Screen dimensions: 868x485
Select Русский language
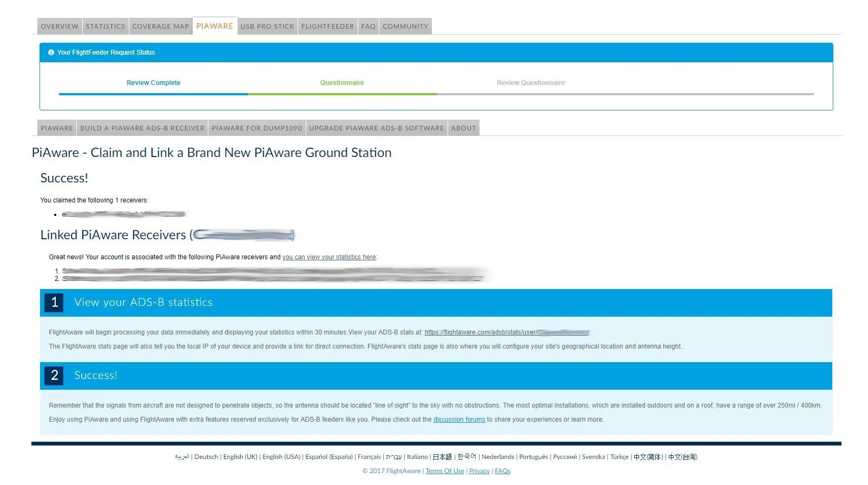coord(565,457)
